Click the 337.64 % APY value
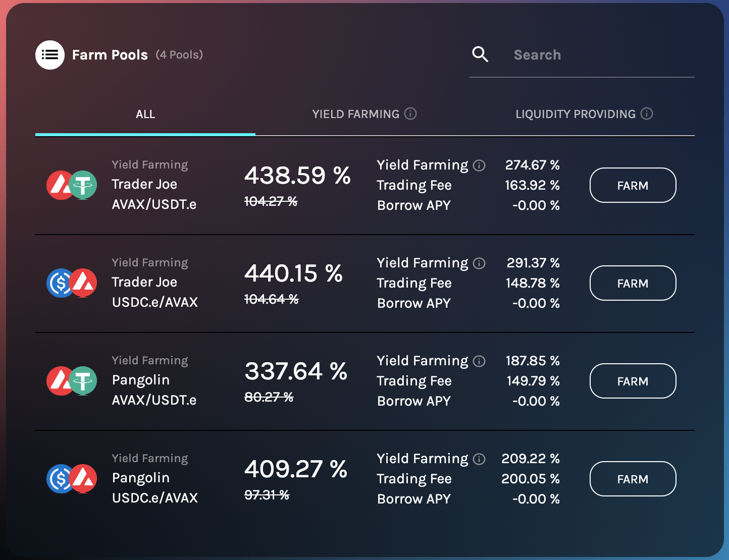 (x=296, y=371)
